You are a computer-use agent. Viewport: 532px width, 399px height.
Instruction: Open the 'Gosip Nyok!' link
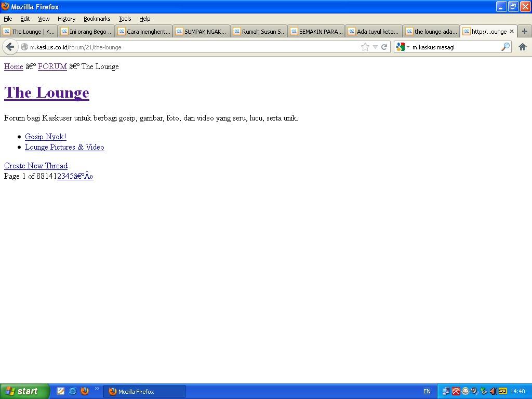point(45,137)
